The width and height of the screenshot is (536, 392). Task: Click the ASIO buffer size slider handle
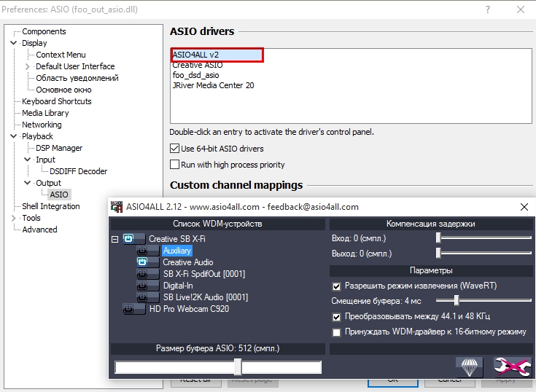(238, 367)
